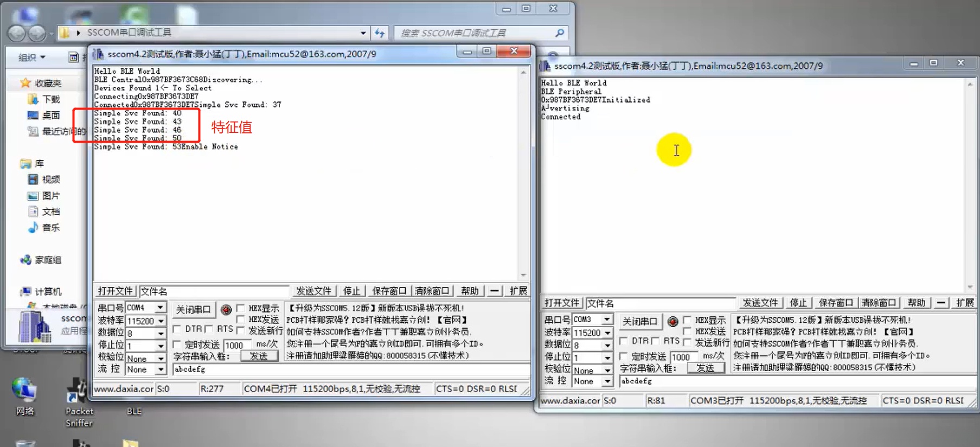Click the sscom app icon in COM4 title bar
The height and width of the screenshot is (447, 980).
(x=98, y=54)
